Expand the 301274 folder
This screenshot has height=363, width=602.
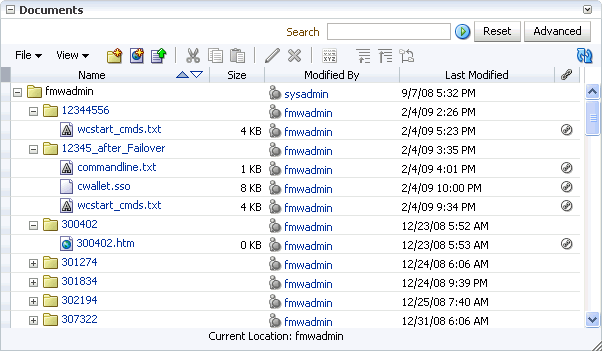33,264
